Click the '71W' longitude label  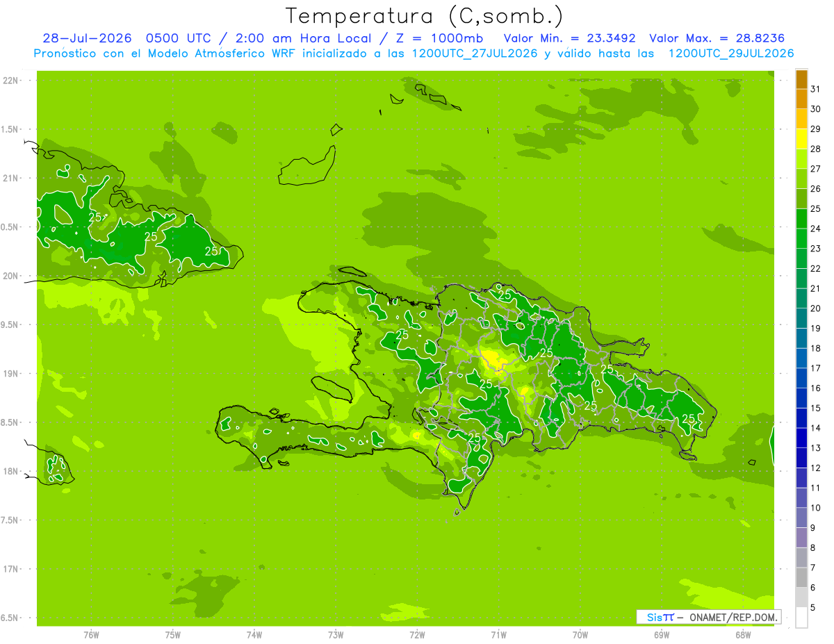[498, 634]
